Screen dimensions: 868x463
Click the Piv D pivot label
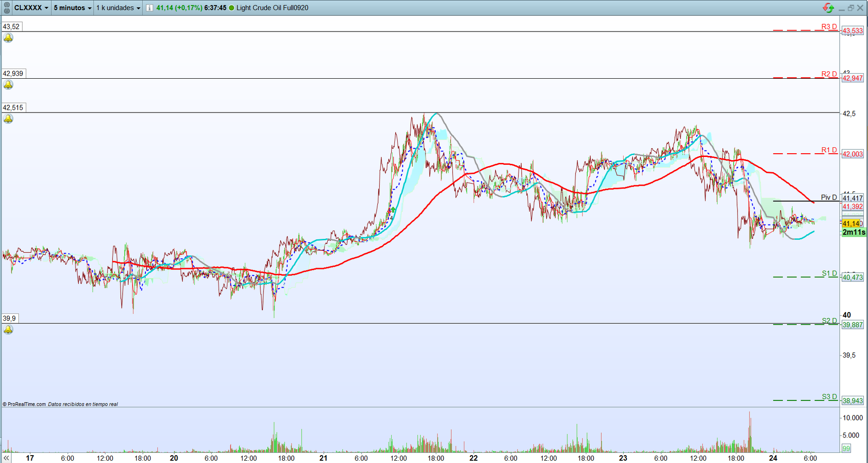pyautogui.click(x=829, y=198)
